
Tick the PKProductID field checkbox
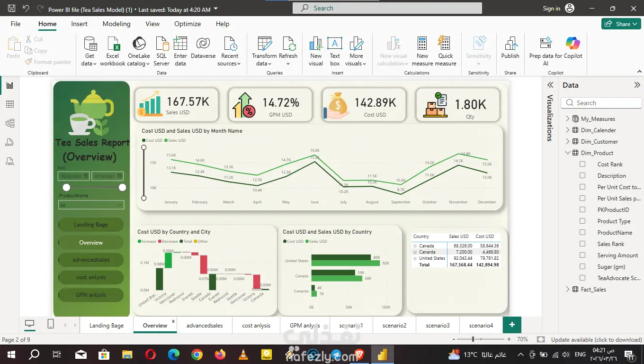[582, 209]
